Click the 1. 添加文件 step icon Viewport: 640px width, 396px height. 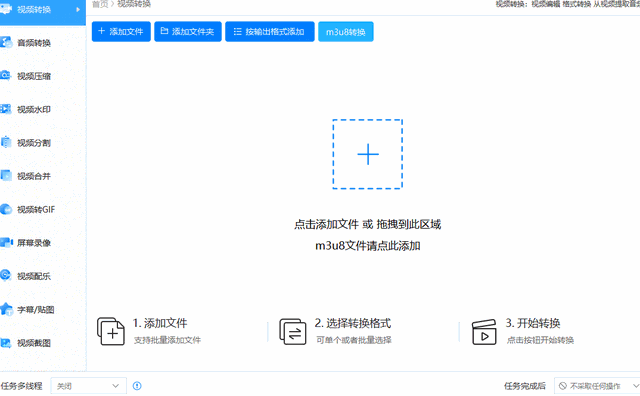pos(111,331)
